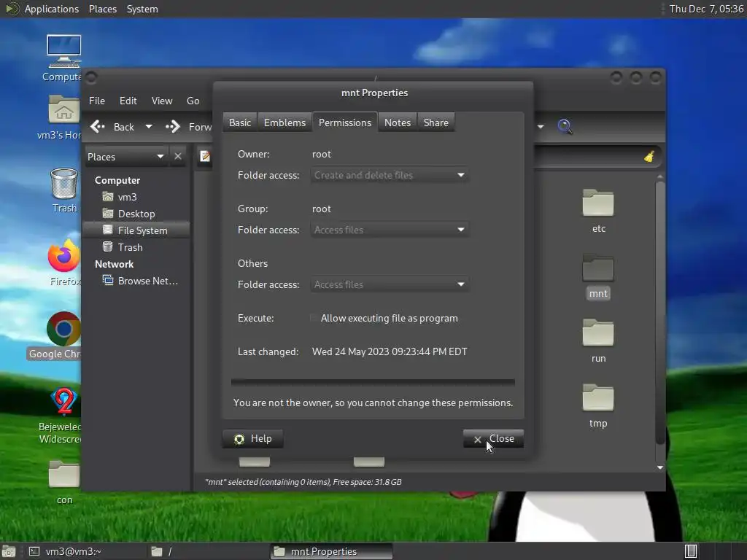
Task: Close the Places sidebar pane
Action: pos(178,156)
